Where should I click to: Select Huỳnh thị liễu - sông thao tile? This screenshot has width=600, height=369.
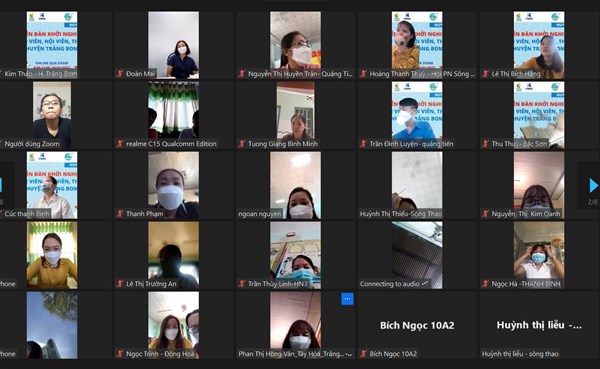tap(539, 325)
